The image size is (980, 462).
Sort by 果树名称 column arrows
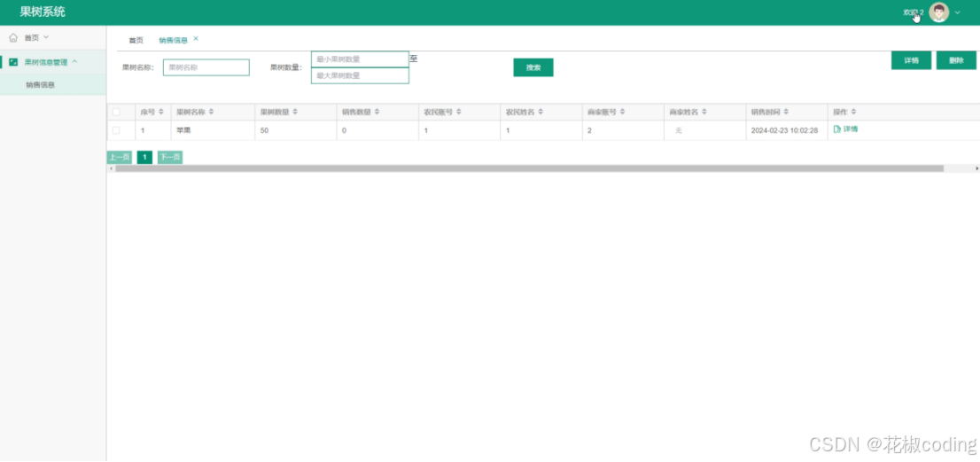[211, 112]
